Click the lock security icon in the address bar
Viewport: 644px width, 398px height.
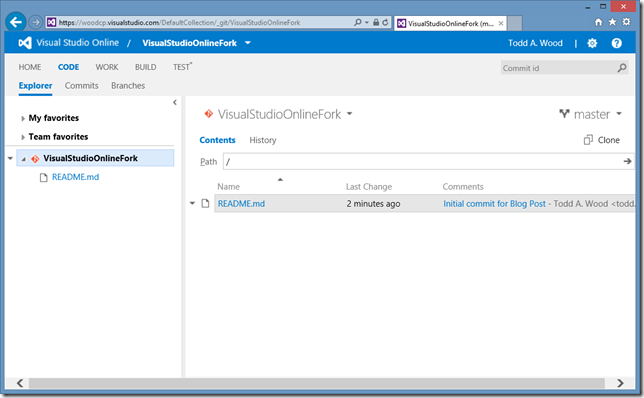(376, 22)
